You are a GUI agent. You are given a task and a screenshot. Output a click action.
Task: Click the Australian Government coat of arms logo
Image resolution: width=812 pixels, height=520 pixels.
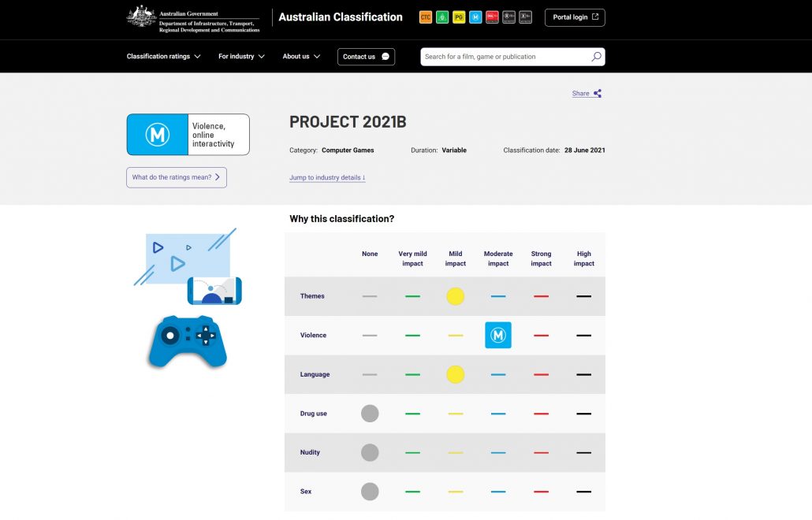click(141, 16)
